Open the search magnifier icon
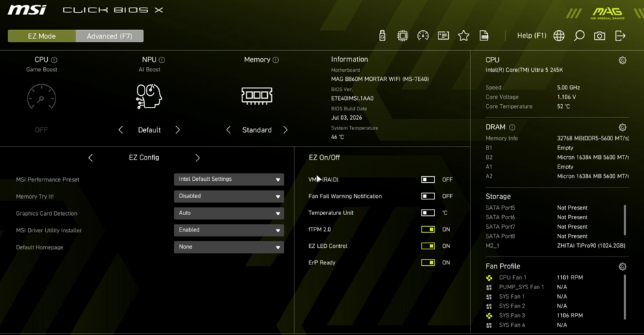Image resolution: width=644 pixels, height=335 pixels. tap(579, 36)
